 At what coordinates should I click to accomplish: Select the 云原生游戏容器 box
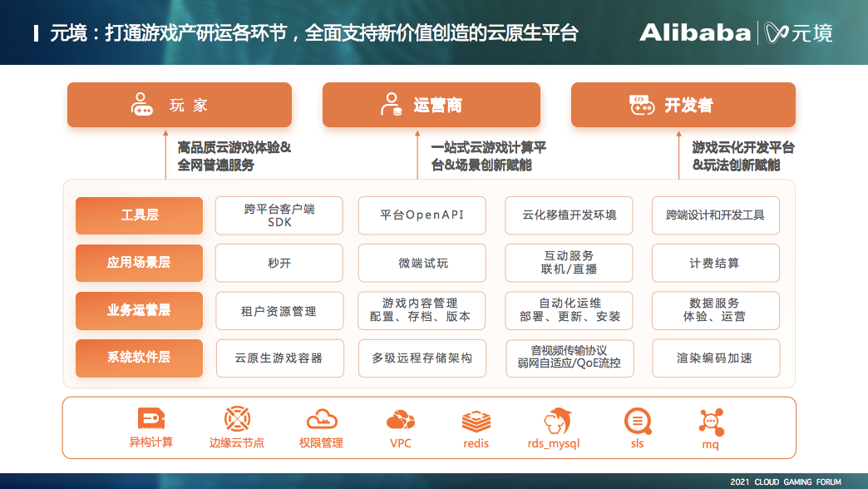tap(279, 358)
